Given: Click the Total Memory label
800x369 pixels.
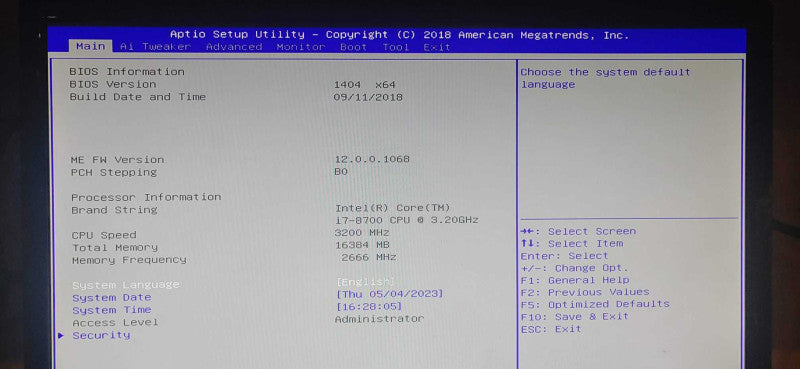Looking at the screenshot, I should click(x=115, y=248).
